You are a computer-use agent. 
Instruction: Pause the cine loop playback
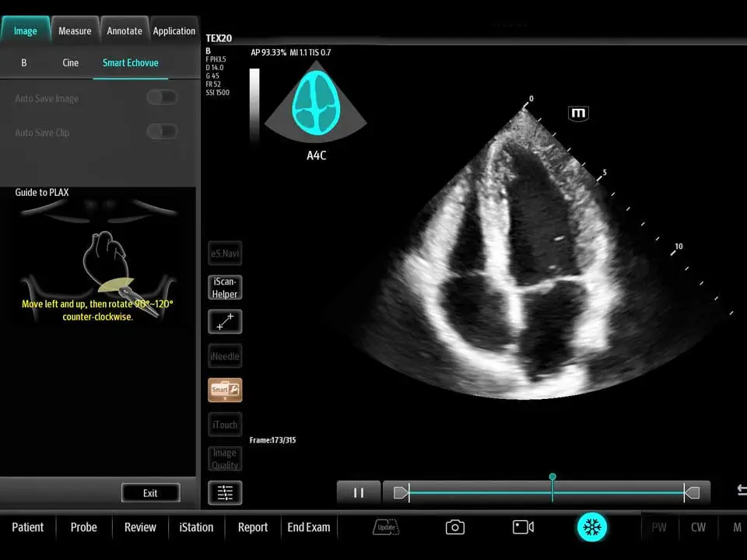click(359, 492)
